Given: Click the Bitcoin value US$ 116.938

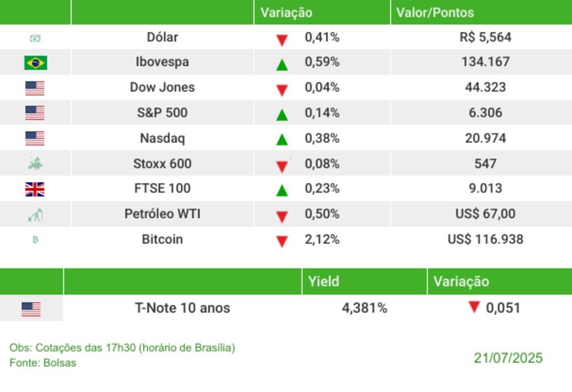Looking at the screenshot, I should 485,239.
